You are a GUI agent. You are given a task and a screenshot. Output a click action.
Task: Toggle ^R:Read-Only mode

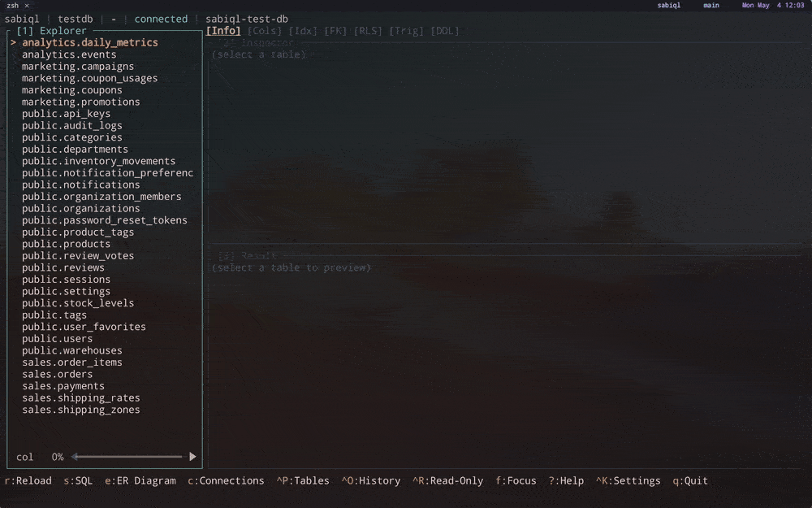(x=447, y=481)
